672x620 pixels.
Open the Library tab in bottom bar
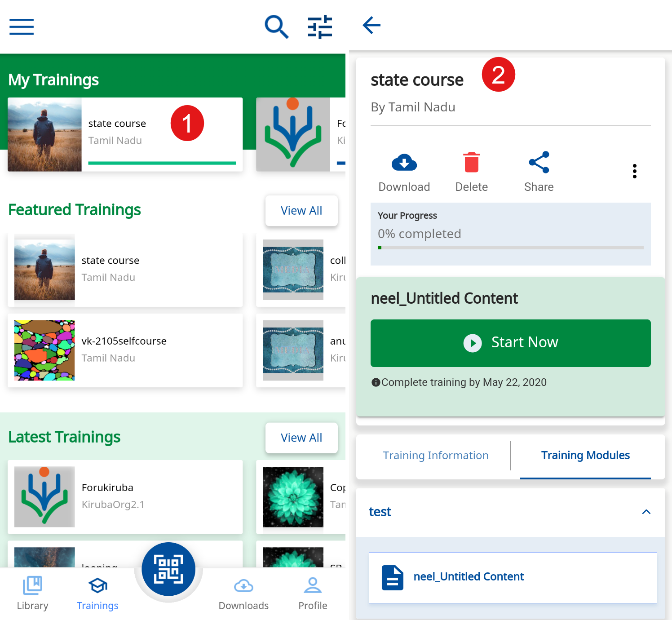pyautogui.click(x=32, y=593)
